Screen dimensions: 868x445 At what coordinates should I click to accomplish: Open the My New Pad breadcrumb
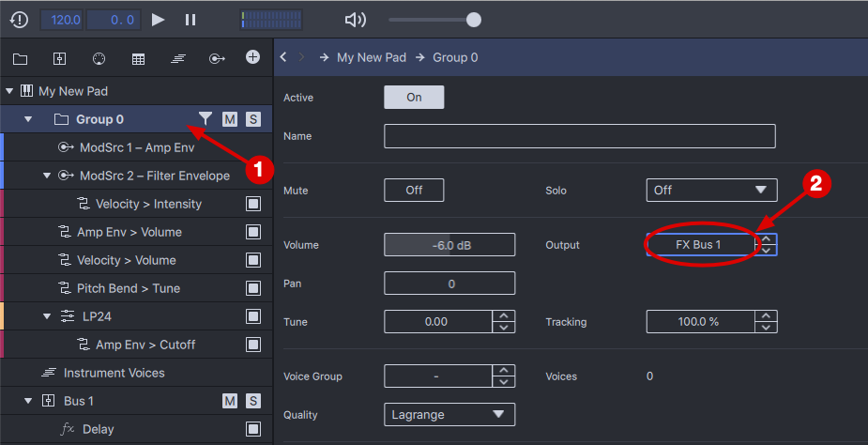point(372,57)
